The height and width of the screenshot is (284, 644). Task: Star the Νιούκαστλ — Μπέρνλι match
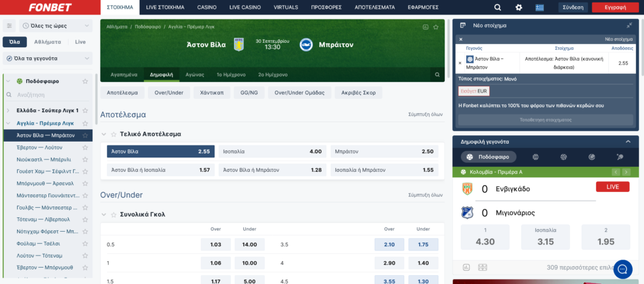point(85,159)
